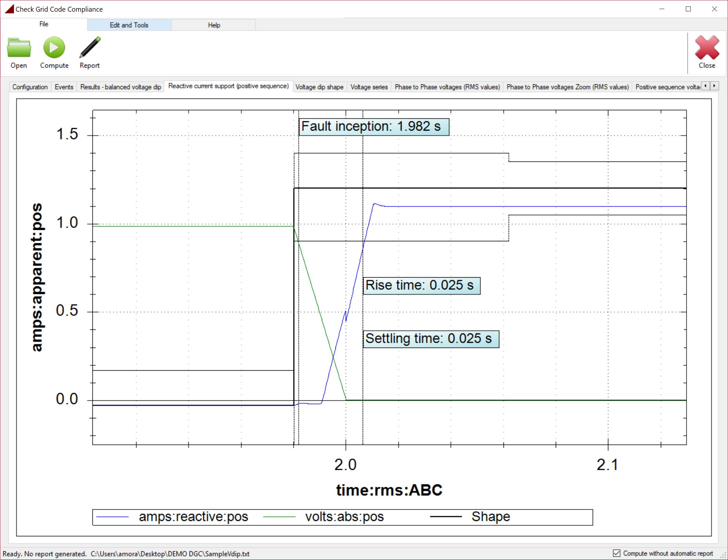
Task: Switch to the Configuration tab
Action: pyautogui.click(x=30, y=87)
